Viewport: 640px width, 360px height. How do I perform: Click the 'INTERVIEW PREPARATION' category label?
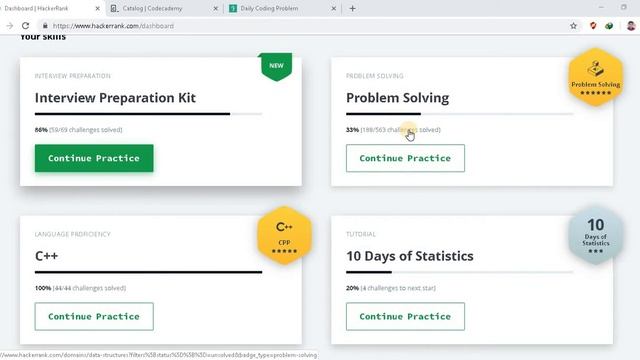73,76
